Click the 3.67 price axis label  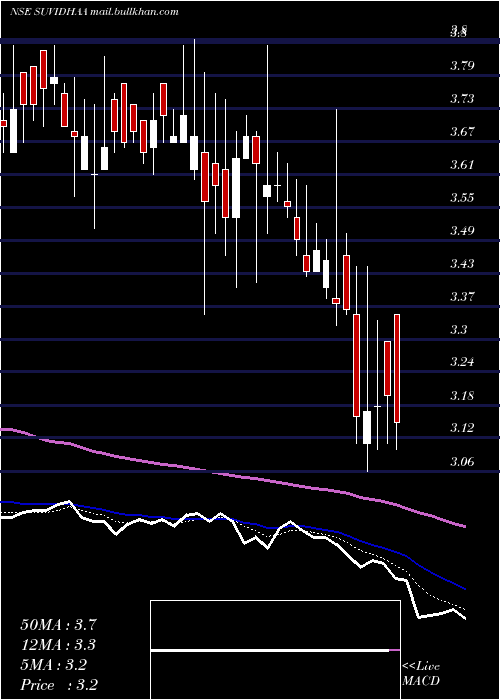tap(462, 132)
